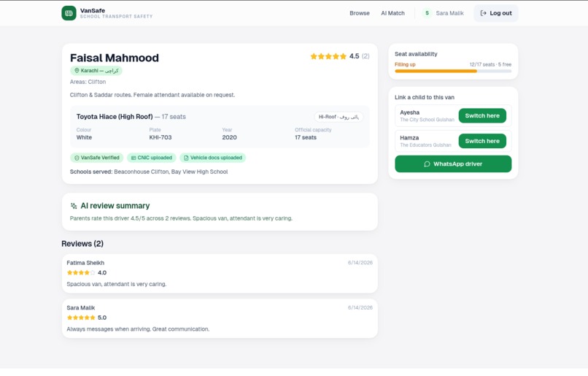Image resolution: width=588 pixels, height=376 pixels.
Task: Click the Hi-Roof vehicle type tag
Action: (x=339, y=117)
